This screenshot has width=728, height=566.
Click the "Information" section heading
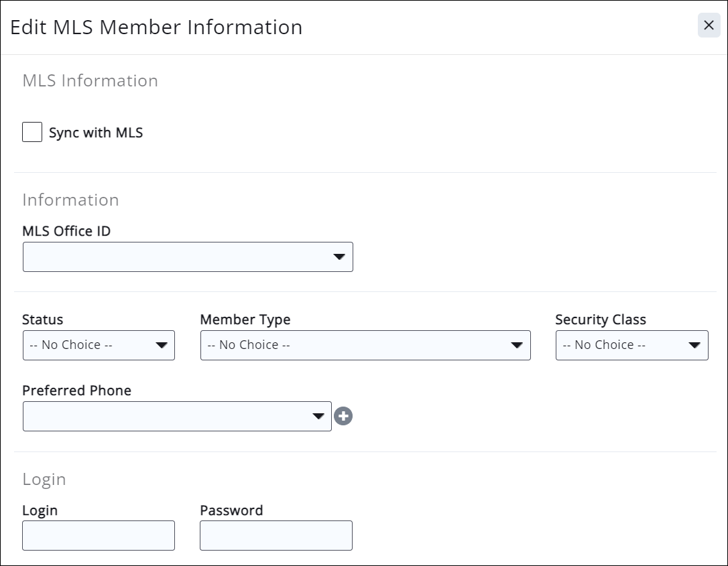(x=70, y=200)
